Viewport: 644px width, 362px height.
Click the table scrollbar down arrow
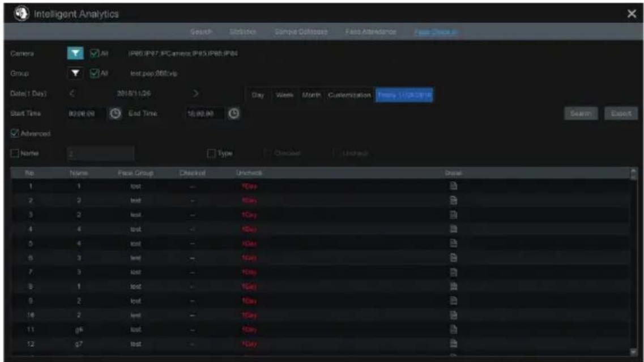634,352
